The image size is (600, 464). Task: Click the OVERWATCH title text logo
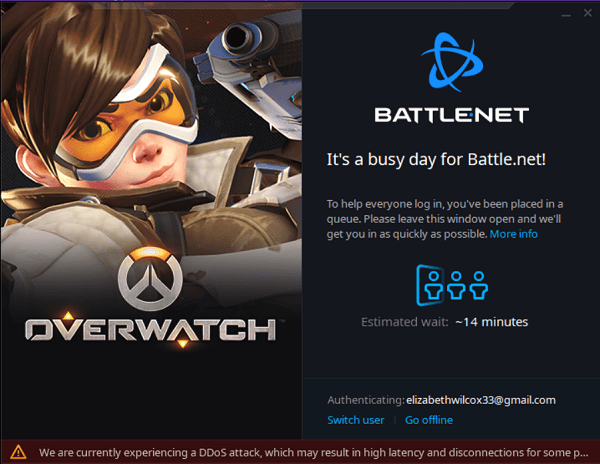point(150,329)
